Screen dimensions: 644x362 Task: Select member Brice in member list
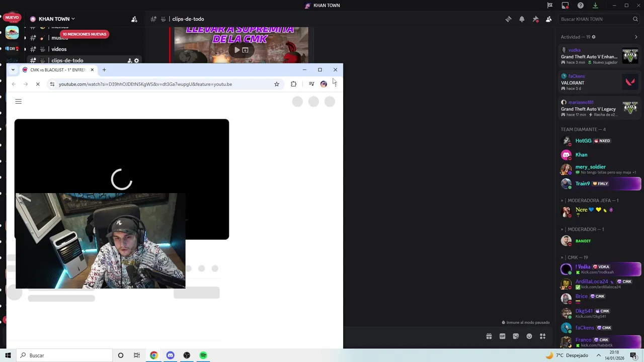click(x=600, y=298)
